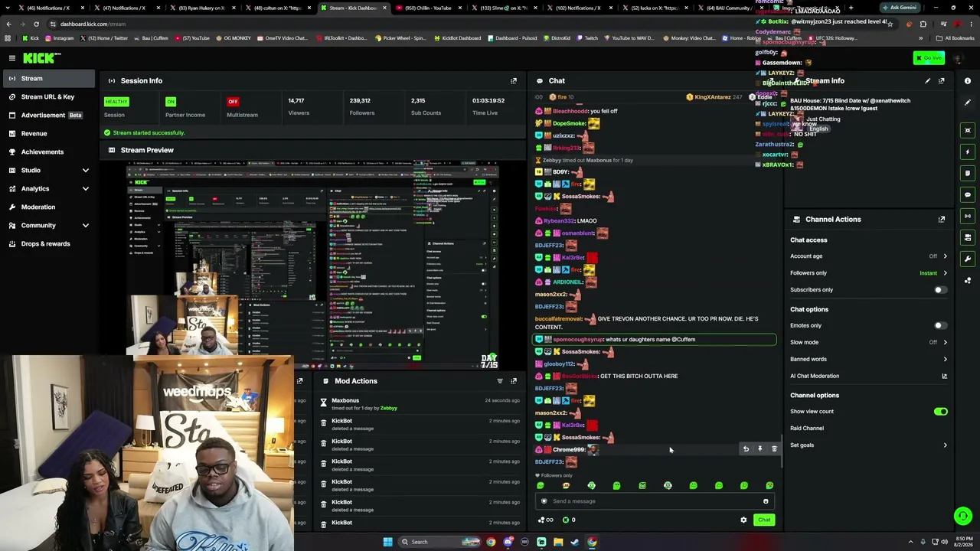The image size is (980, 551).
Task: Open the green support headset bubble
Action: (x=963, y=517)
